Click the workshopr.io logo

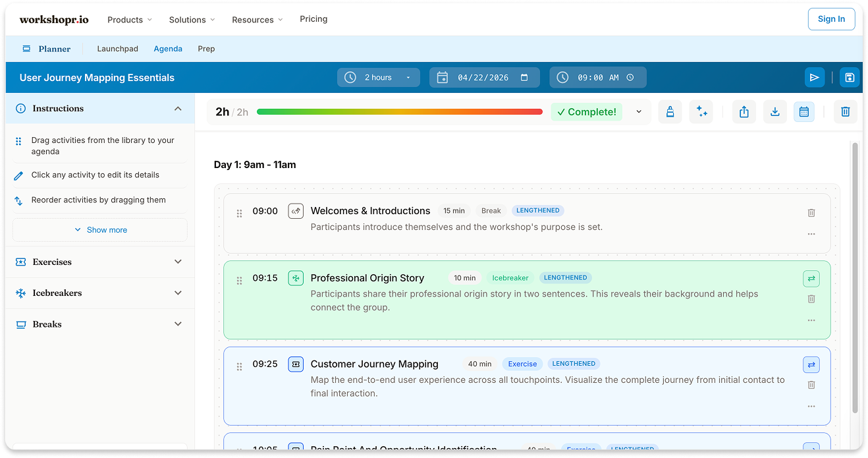coord(54,20)
